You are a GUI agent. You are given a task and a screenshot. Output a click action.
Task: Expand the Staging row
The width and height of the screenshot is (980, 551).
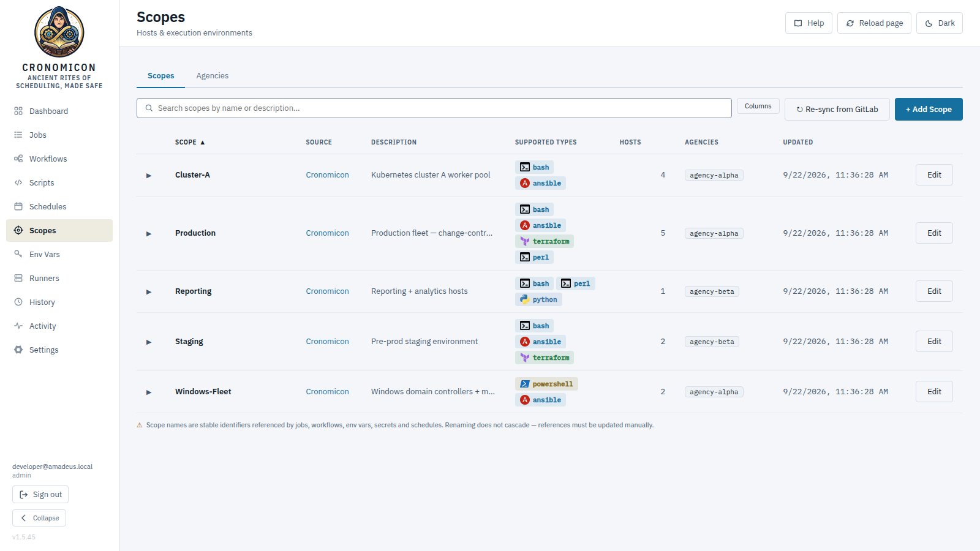tap(148, 342)
